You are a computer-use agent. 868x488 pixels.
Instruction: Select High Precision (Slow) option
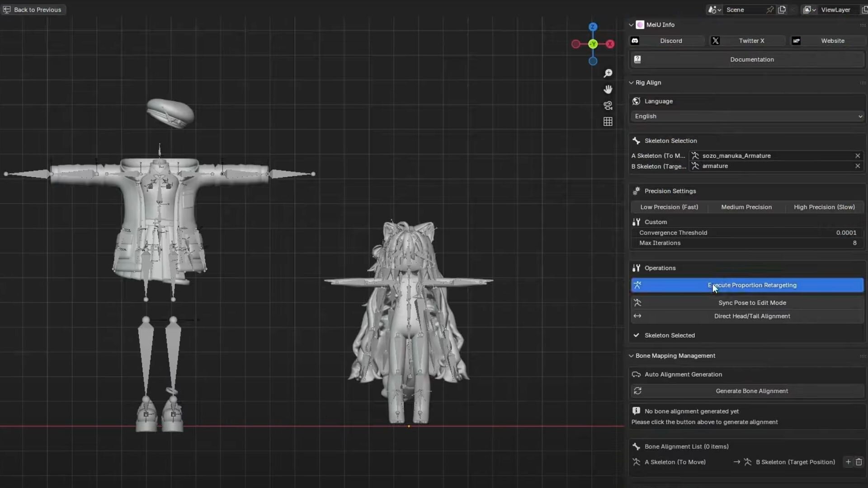pos(824,207)
